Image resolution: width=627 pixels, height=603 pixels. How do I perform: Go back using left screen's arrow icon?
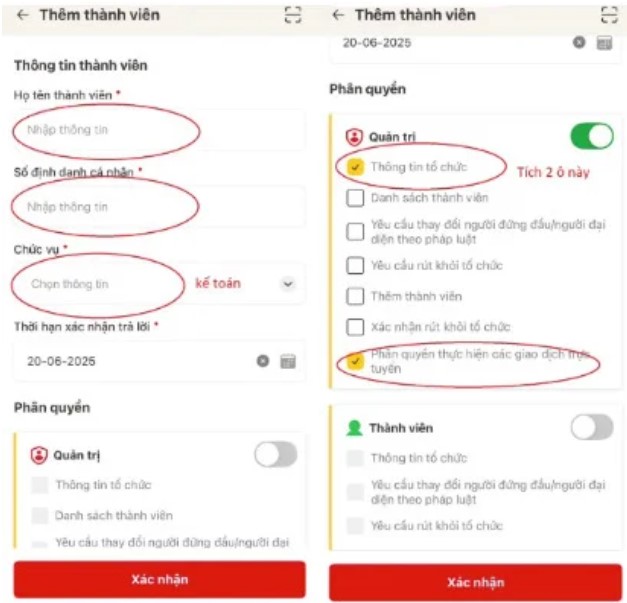[22, 15]
